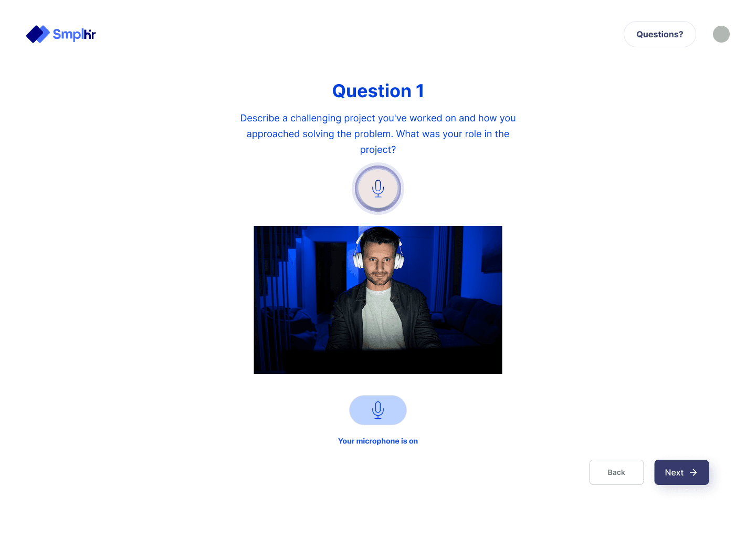This screenshot has height=538, width=756.
Task: Click the Questions? item in the header bar
Action: pos(659,34)
